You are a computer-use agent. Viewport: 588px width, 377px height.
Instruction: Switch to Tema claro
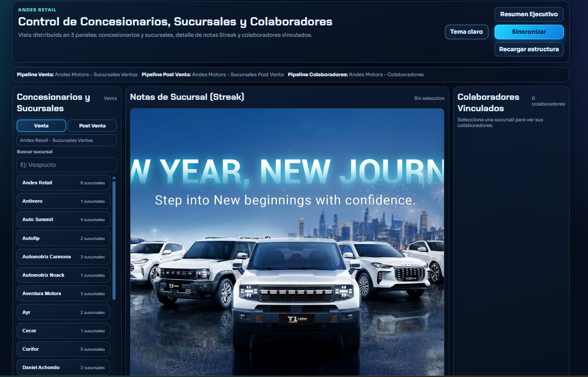pos(466,32)
